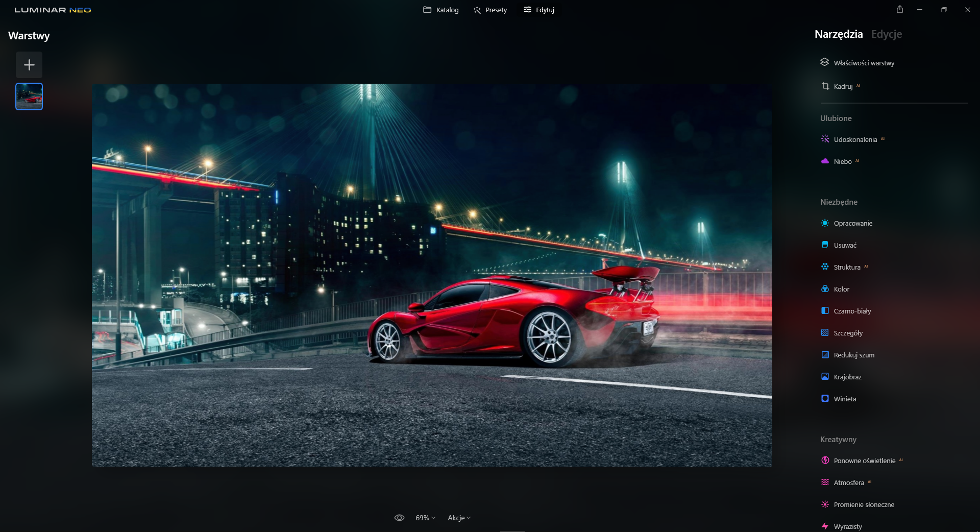
Task: Click the Winieta icon
Action: [x=825, y=398]
